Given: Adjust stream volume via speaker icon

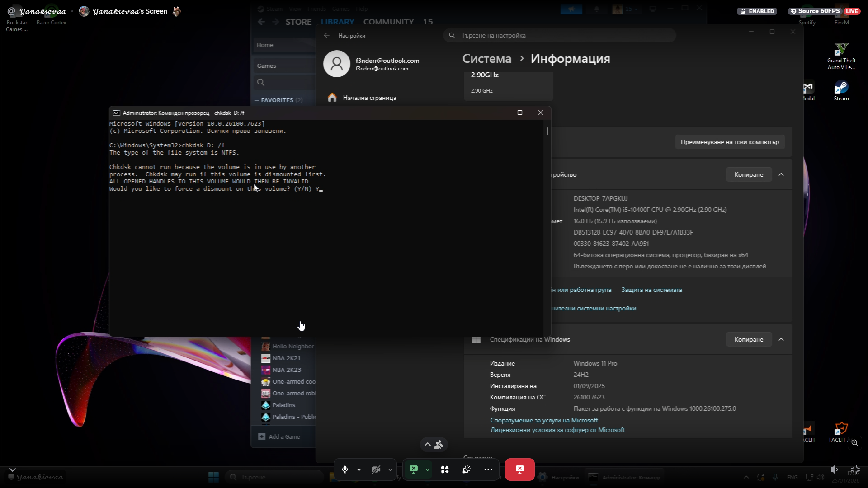Looking at the screenshot, I should (835, 469).
